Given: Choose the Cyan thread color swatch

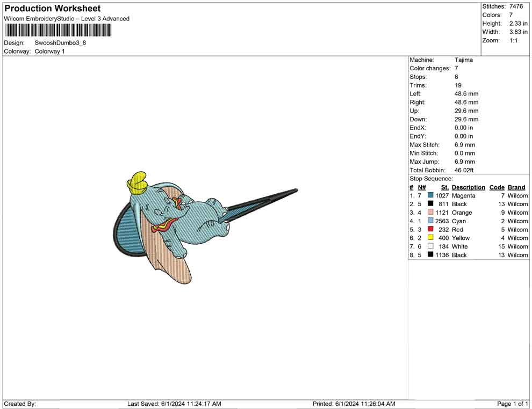Looking at the screenshot, I should [430, 221].
